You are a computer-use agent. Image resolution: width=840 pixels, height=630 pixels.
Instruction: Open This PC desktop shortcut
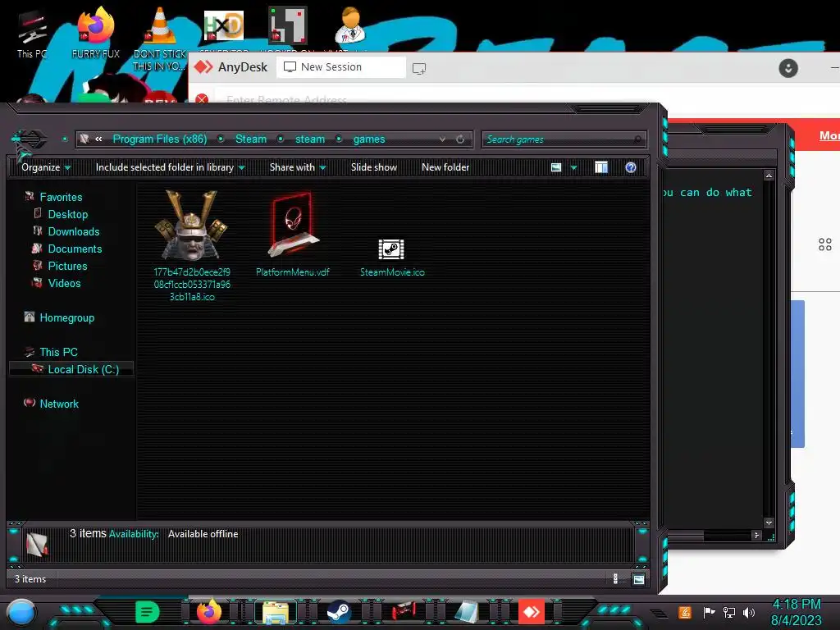(32, 34)
